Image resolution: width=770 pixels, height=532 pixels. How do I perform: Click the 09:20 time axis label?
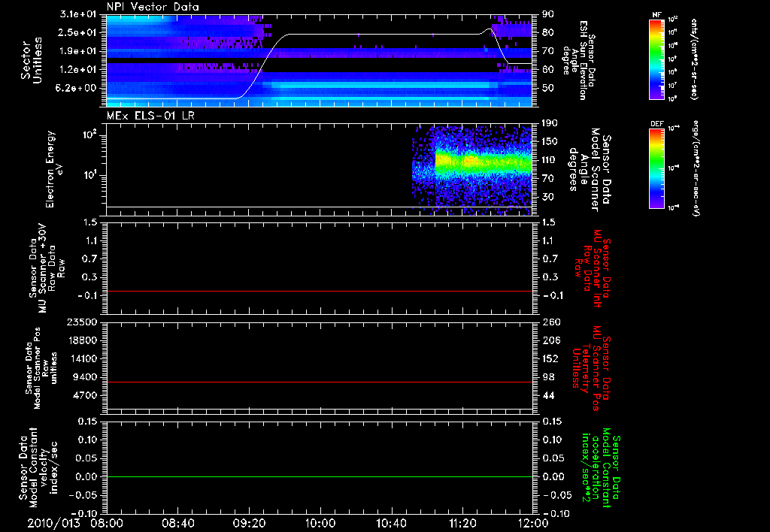coord(249,523)
